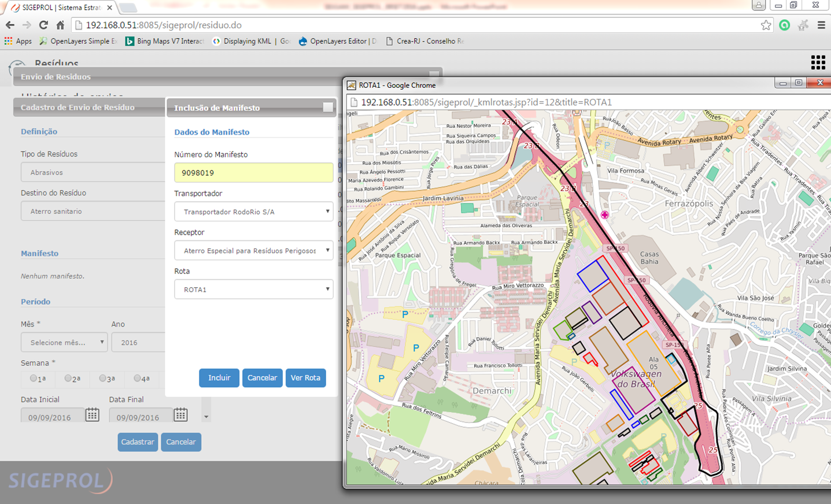The image size is (831, 504).
Task: Open the Chrome hamburger menu
Action: coord(821,25)
